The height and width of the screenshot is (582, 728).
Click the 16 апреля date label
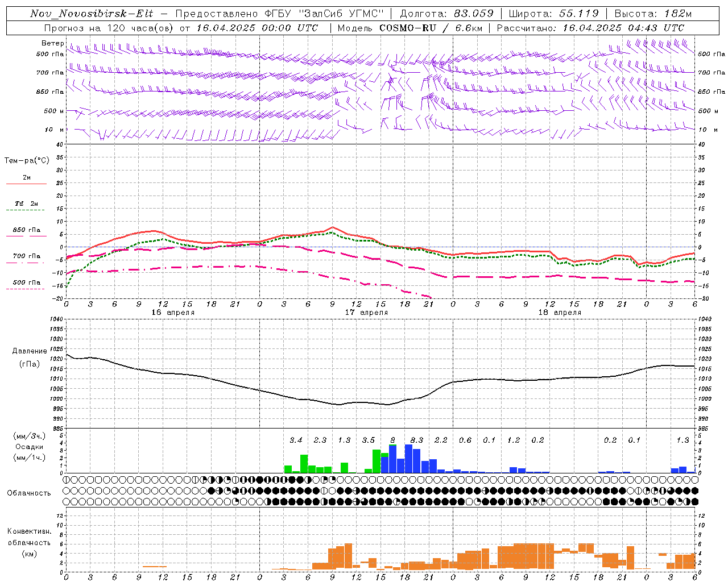click(173, 312)
